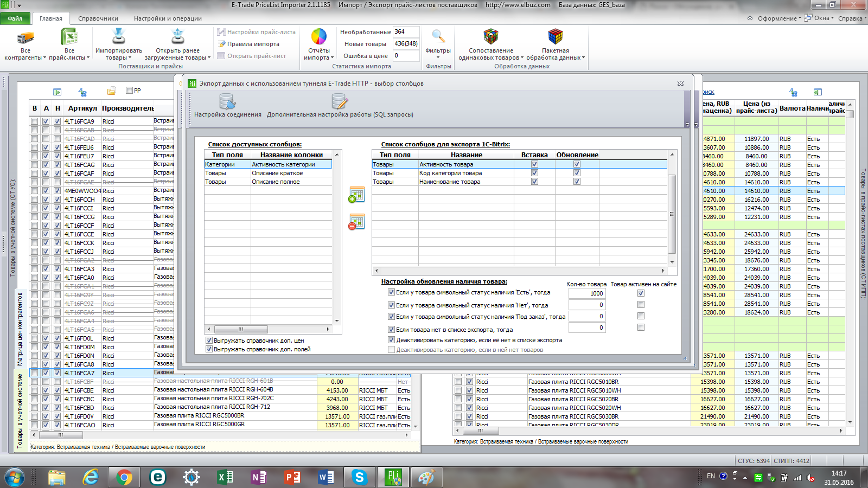Expand Импортировать товары dropdown arrow

pos(130,57)
